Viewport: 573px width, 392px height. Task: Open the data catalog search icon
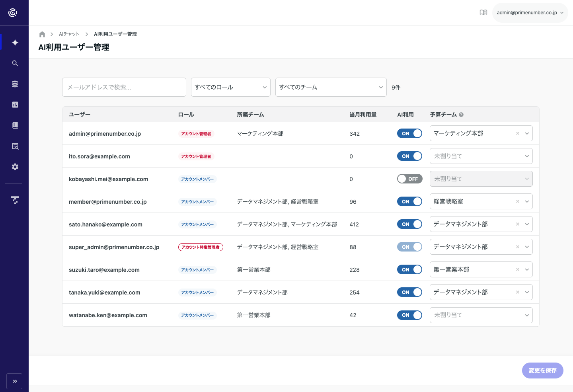[15, 146]
